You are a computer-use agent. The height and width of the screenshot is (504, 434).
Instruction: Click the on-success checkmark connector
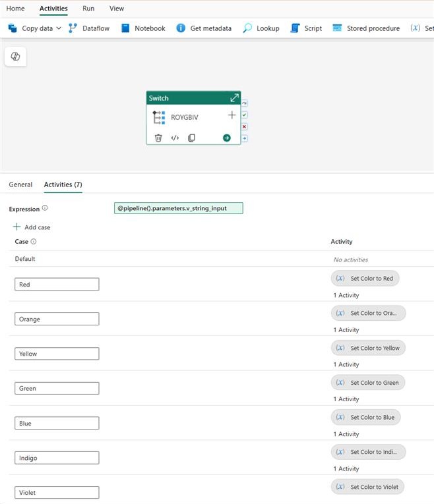pyautogui.click(x=245, y=115)
